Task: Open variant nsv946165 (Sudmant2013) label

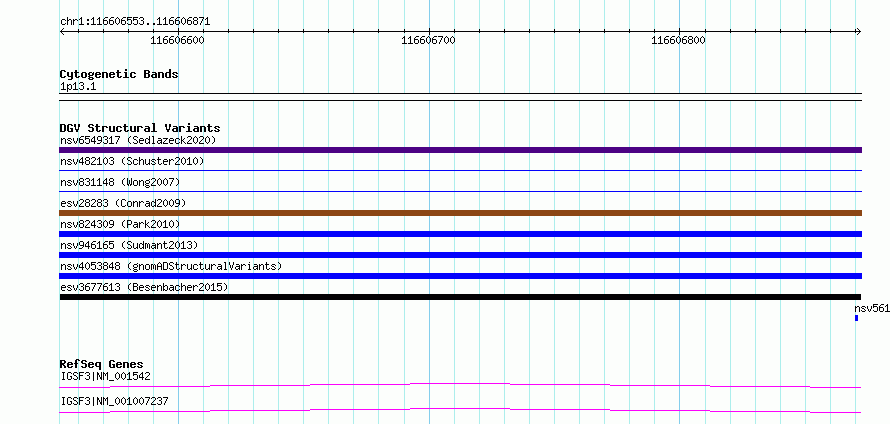Action: click(129, 245)
